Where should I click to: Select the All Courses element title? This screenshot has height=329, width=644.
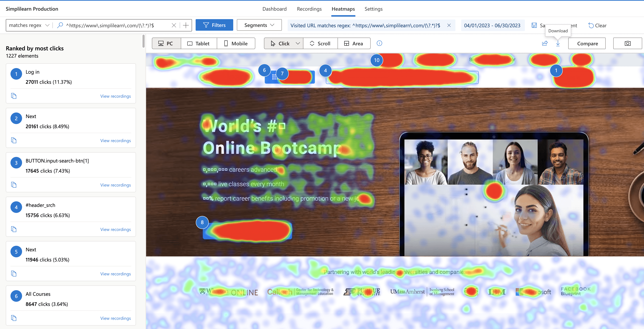38,294
